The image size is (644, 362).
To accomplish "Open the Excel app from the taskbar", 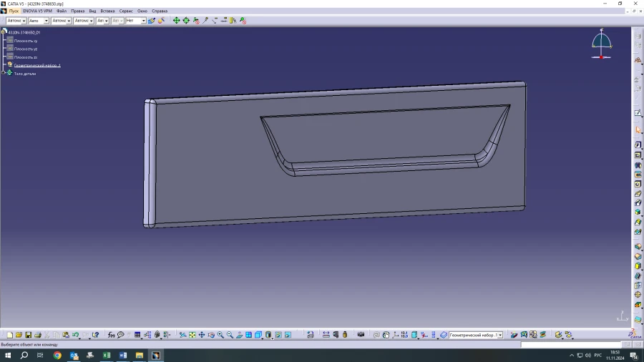I will click(107, 356).
